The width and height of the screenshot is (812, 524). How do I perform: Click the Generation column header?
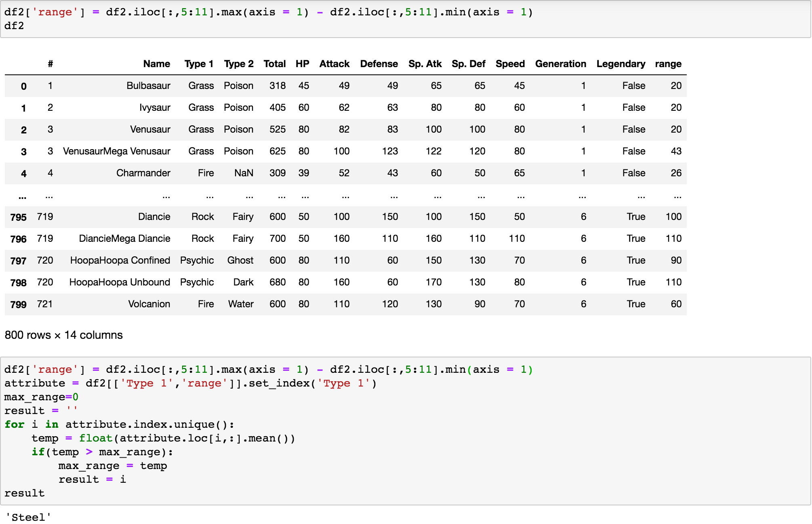(x=560, y=64)
